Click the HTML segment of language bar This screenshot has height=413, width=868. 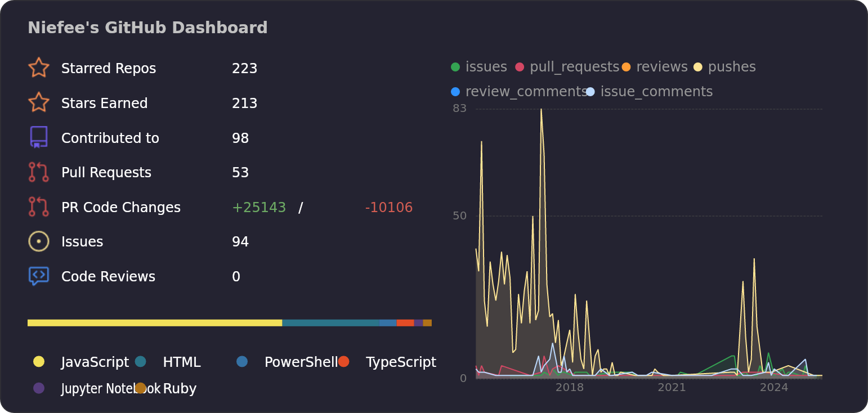pyautogui.click(x=330, y=323)
